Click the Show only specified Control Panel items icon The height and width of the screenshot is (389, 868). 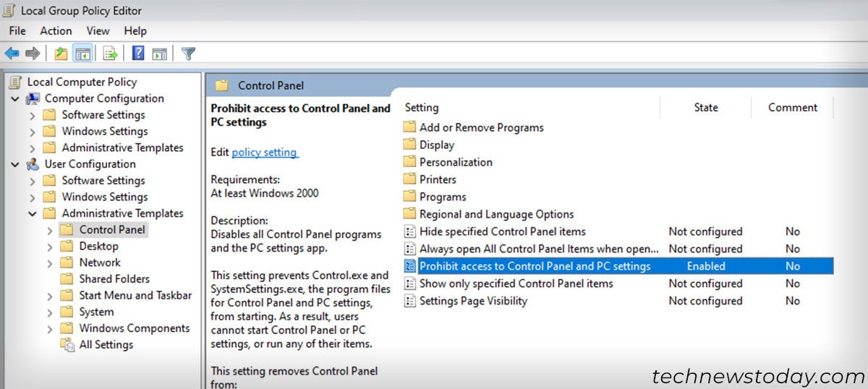pyautogui.click(x=409, y=283)
